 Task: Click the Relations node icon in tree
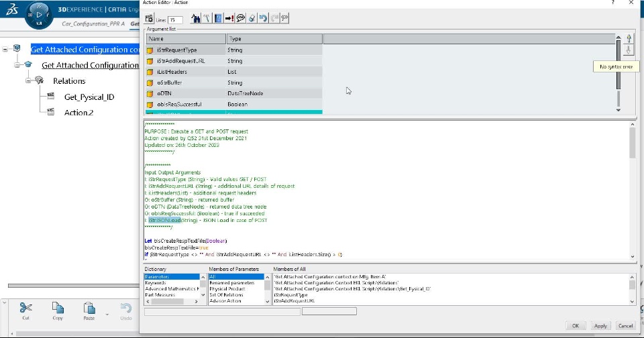pos(40,80)
